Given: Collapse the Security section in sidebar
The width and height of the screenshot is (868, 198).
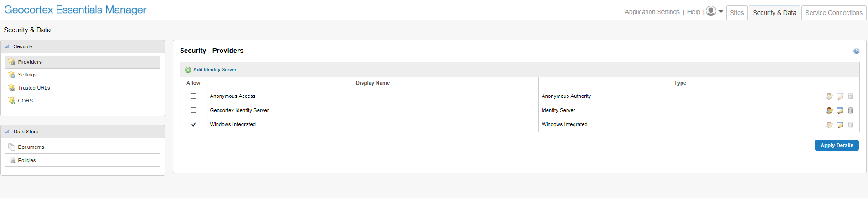Looking at the screenshot, I should (7, 46).
